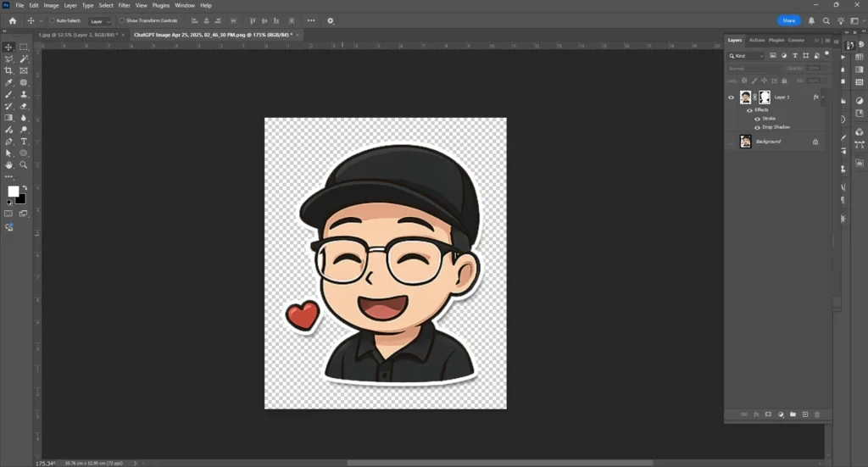Open the Image menu
This screenshot has width=868, height=467.
pos(51,5)
